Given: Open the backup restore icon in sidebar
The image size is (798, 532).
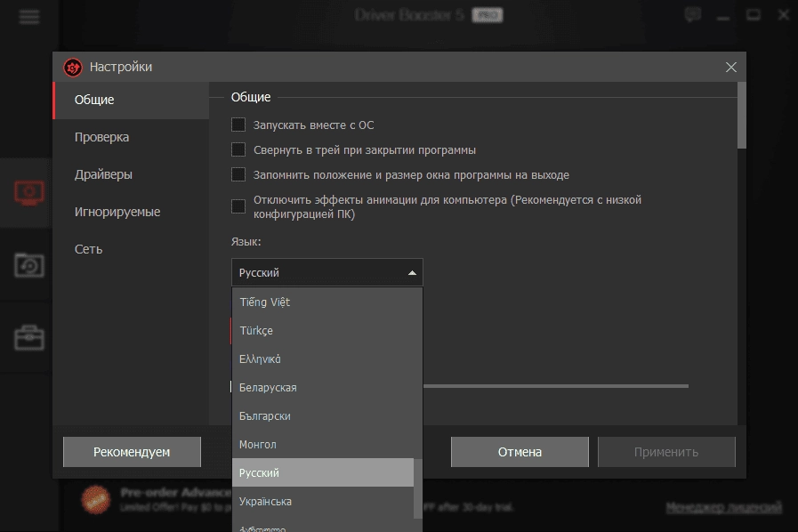Looking at the screenshot, I should pyautogui.click(x=29, y=265).
